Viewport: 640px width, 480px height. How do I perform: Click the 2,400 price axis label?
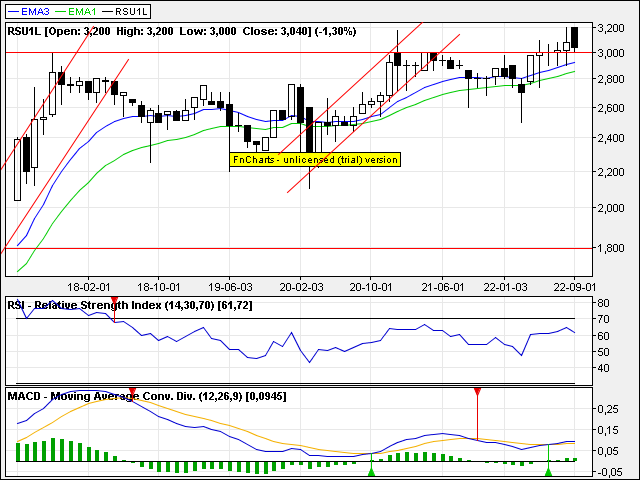click(611, 138)
